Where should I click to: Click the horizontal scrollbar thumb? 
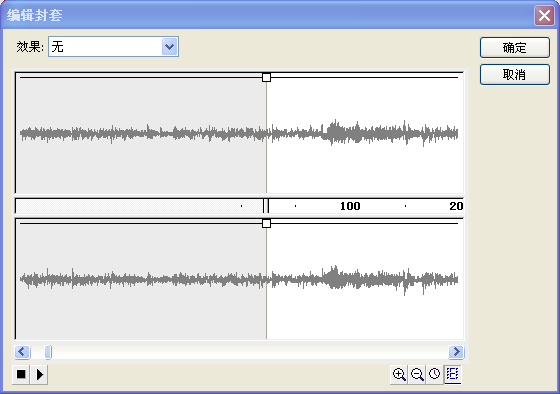click(48, 352)
